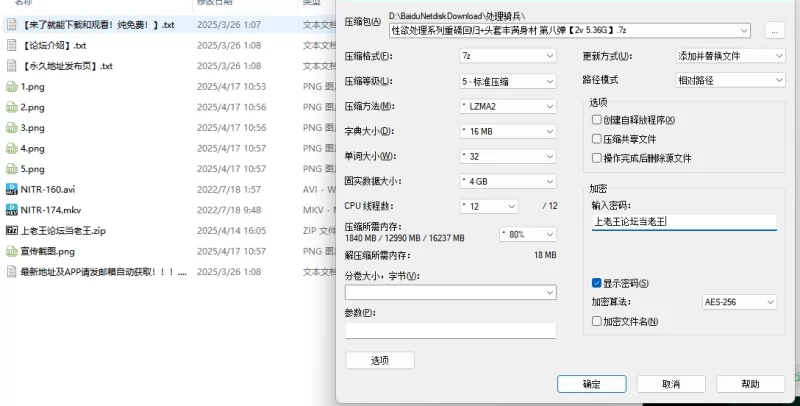Enable the 创建自释放程序 checkbox
This screenshot has height=406, width=800.
(597, 120)
